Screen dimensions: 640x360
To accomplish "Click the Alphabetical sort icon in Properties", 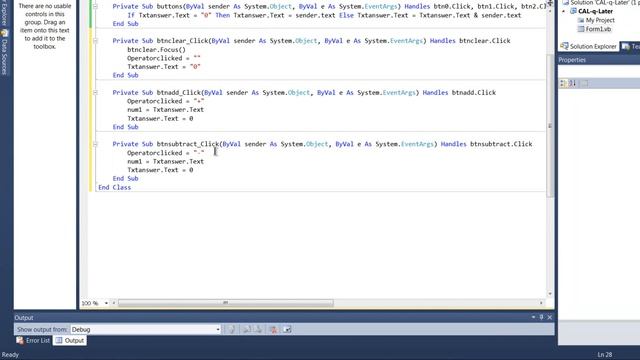I will pos(573,83).
